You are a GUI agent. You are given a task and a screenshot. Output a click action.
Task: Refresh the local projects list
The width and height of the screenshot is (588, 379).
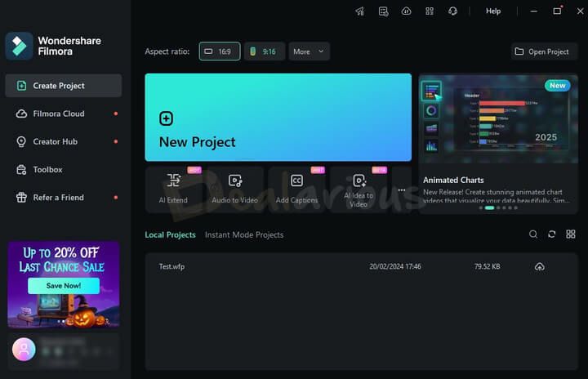click(551, 234)
